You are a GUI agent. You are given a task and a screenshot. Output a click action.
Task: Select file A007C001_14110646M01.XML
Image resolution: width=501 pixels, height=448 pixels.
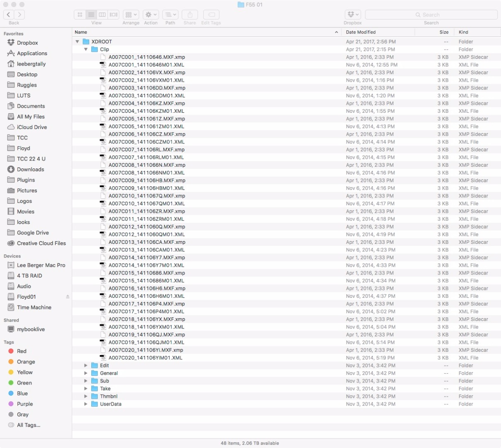(146, 65)
